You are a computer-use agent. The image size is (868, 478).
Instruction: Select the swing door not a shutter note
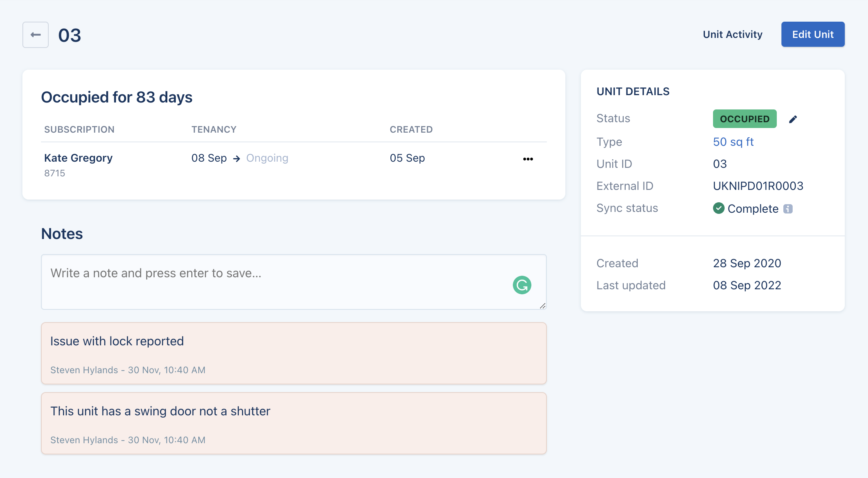[x=294, y=423]
